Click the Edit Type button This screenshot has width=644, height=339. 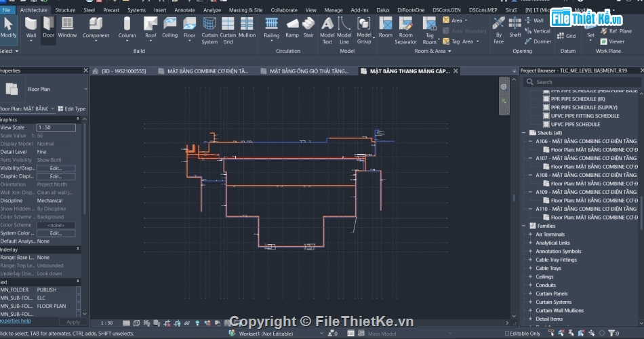point(72,109)
